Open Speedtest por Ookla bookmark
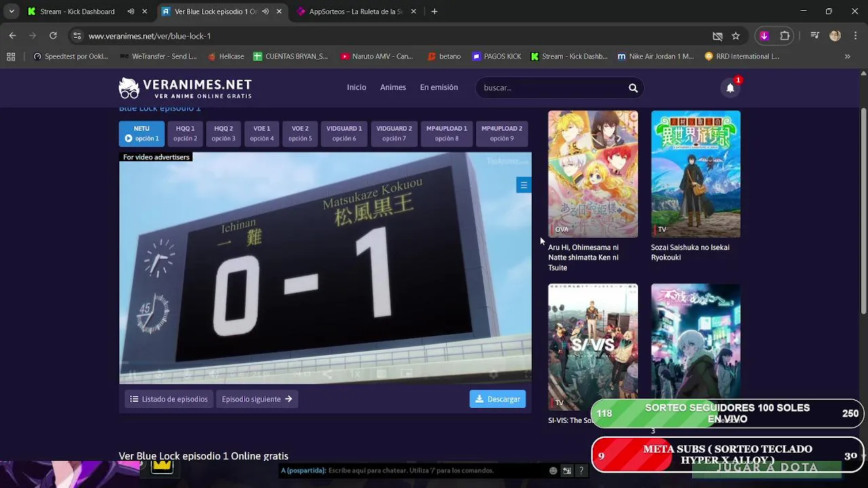 coord(71,56)
